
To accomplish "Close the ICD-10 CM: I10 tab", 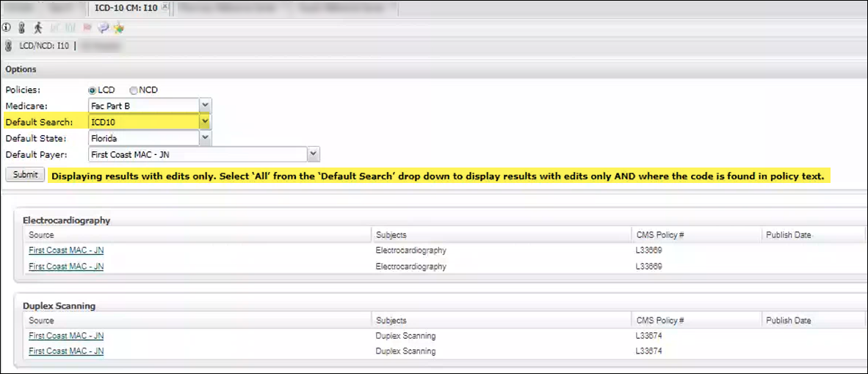I will tap(164, 8).
